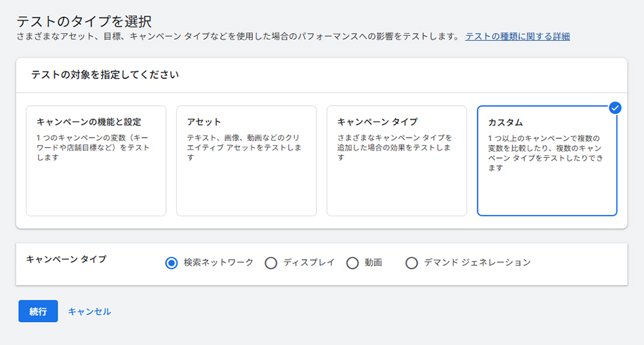
Task: Select the 検索ネットワーク radio button
Action: 172,263
